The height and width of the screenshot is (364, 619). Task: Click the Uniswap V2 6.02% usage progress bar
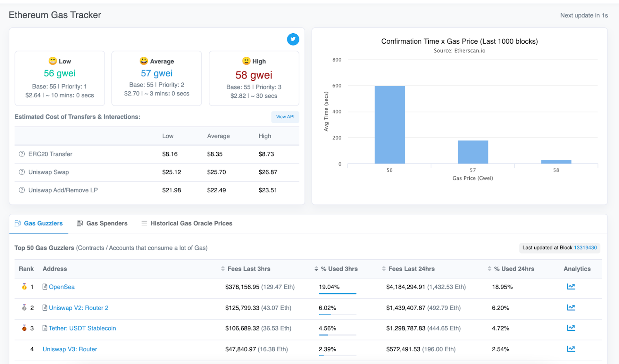click(337, 314)
